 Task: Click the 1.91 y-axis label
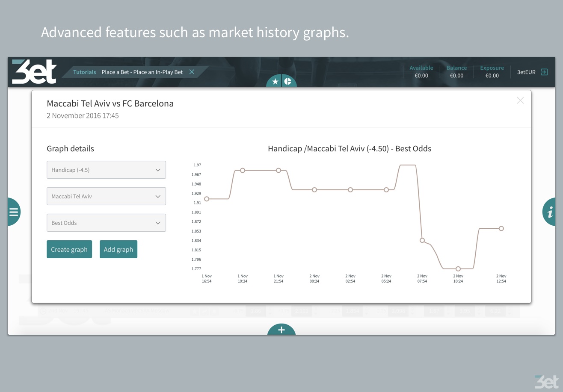pyautogui.click(x=197, y=203)
